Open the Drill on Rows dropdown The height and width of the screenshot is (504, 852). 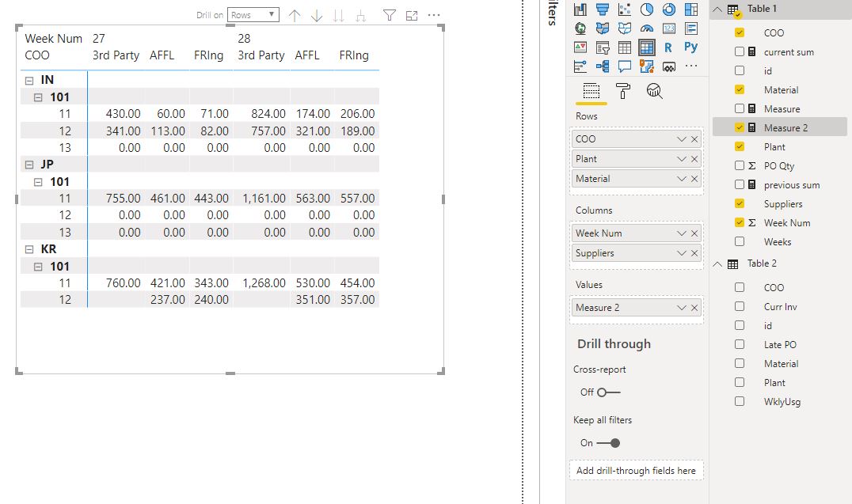click(x=253, y=15)
